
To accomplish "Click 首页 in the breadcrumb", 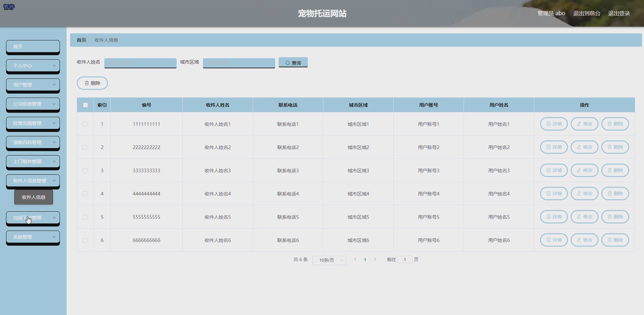I will (81, 40).
